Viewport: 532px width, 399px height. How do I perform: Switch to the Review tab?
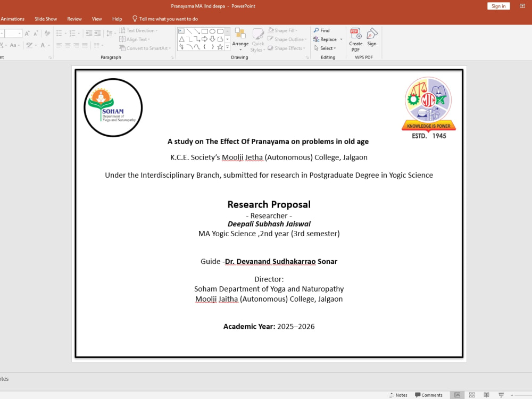click(x=74, y=19)
